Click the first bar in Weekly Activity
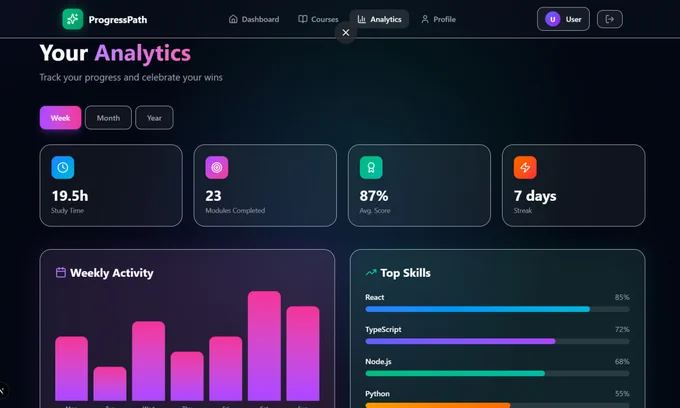The width and height of the screenshot is (680, 408). 72,369
